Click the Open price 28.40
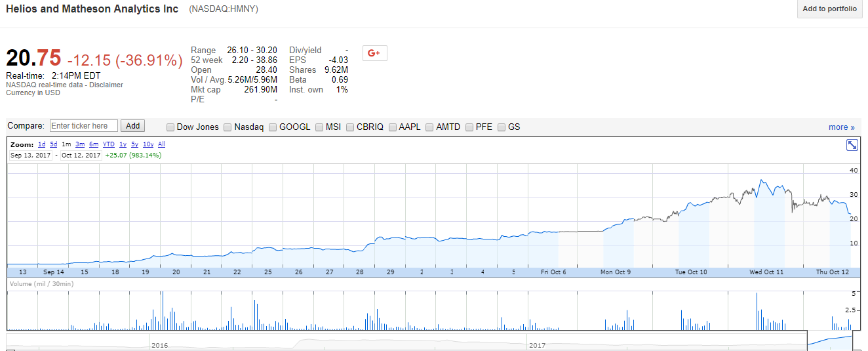 pyautogui.click(x=266, y=70)
